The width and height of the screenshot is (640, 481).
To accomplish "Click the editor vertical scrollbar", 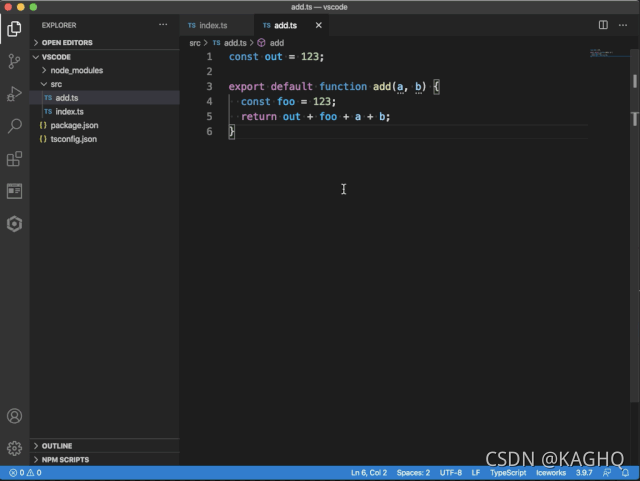I will (x=635, y=225).
